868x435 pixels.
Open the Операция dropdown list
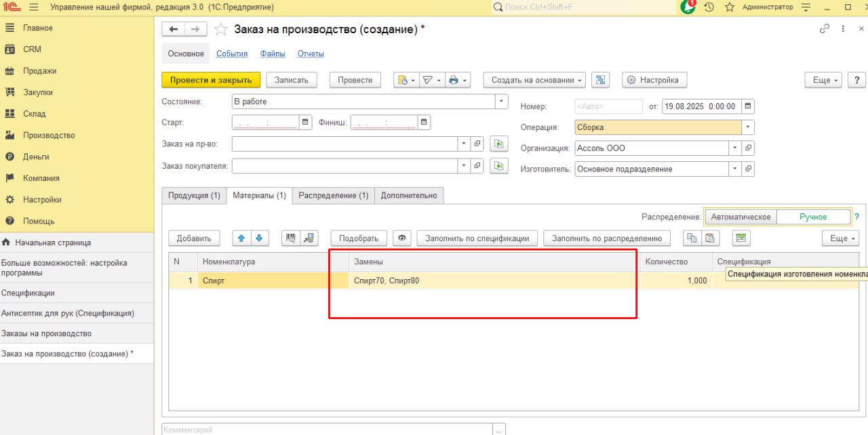click(x=748, y=127)
